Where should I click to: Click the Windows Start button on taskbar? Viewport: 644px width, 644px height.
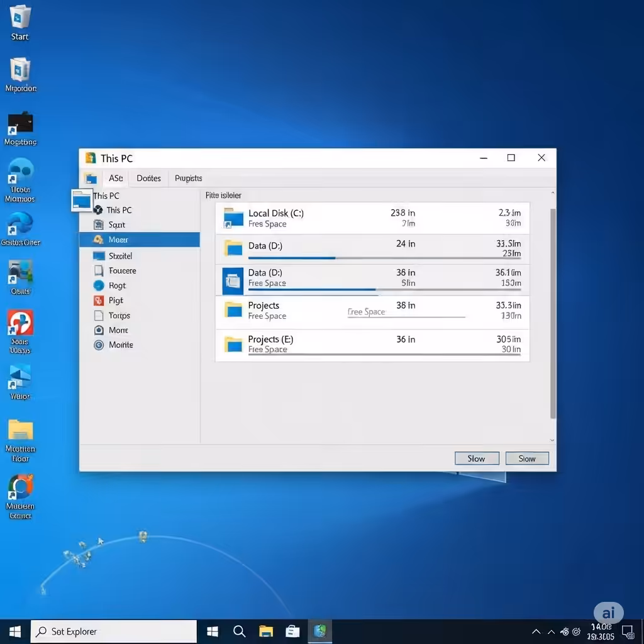15,631
